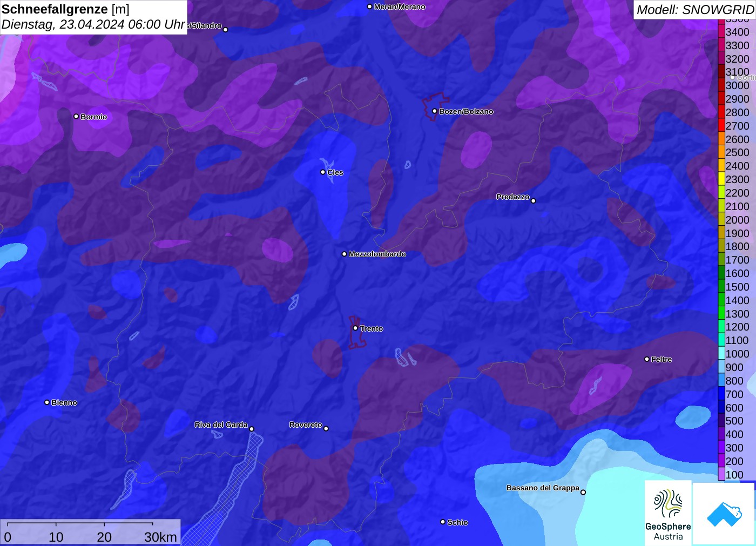The height and width of the screenshot is (546, 756).
Task: Click the Bormio location marker dot
Action: coord(76,117)
